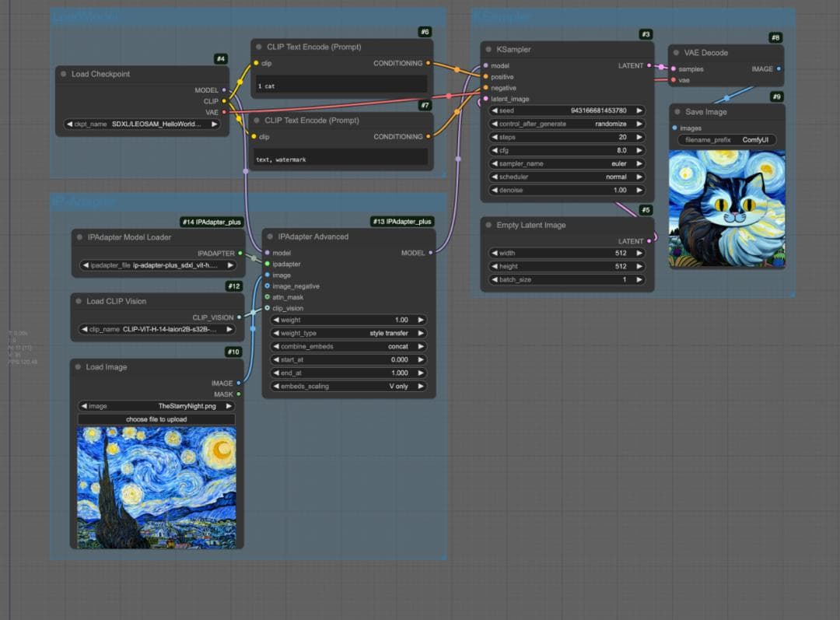This screenshot has width=840, height=620.
Task: Decrease height value in Empty Latent Image
Action: pyautogui.click(x=495, y=266)
